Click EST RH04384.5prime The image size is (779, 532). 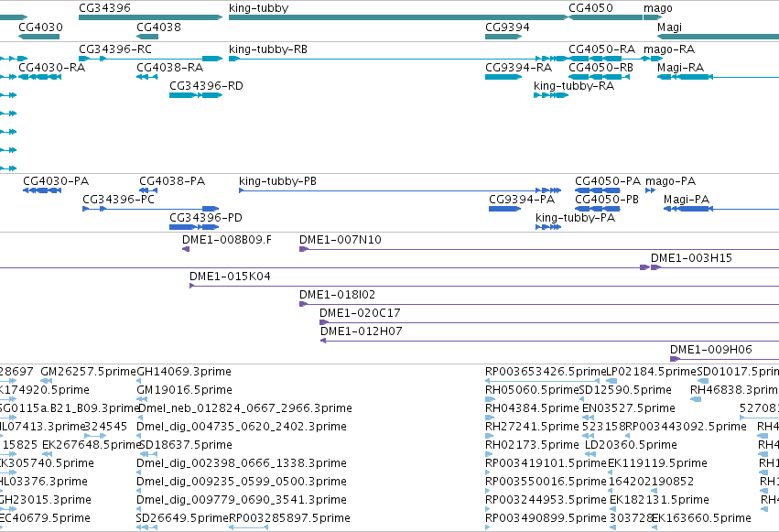tap(488, 418)
